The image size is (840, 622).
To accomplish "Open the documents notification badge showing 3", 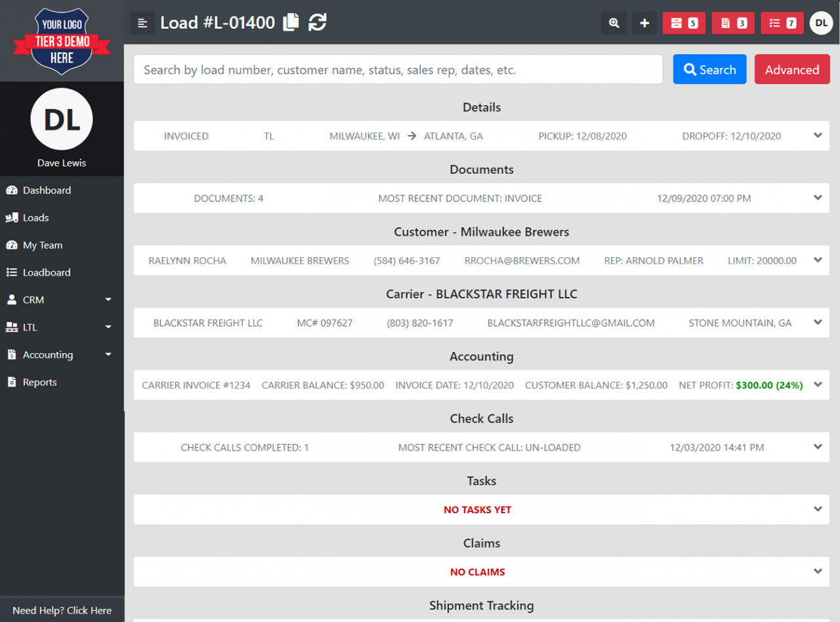I will point(733,22).
